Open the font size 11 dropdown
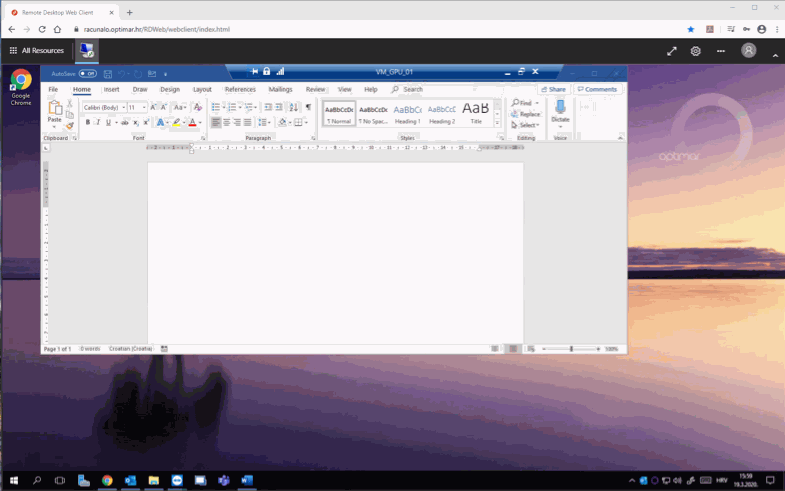The image size is (785, 491). (x=144, y=108)
